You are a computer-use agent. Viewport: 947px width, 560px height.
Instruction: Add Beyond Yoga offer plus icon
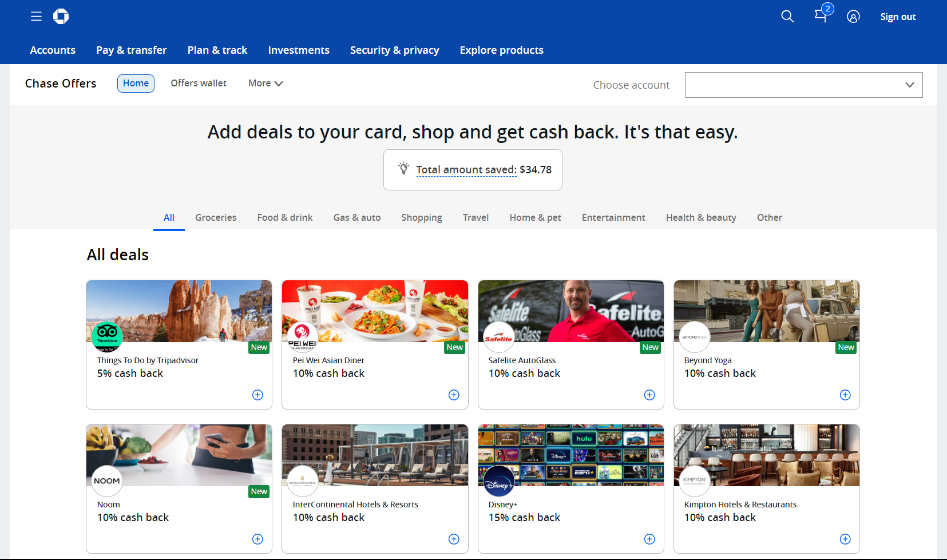point(845,395)
